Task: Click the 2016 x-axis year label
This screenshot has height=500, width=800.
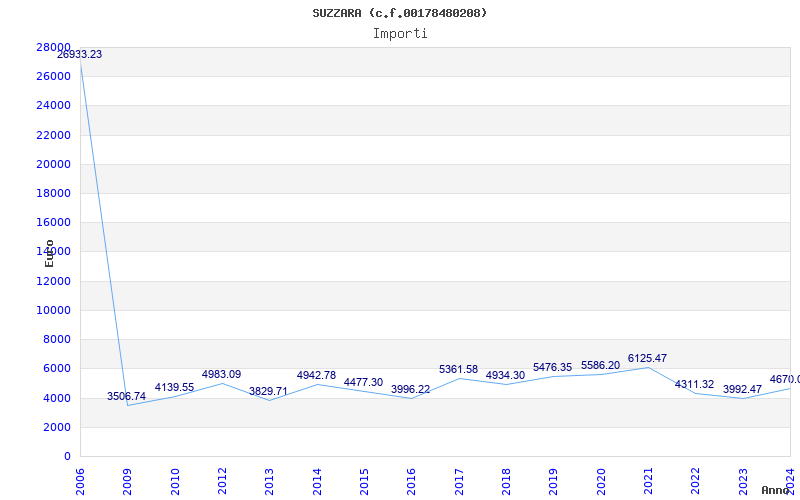Action: [411, 481]
